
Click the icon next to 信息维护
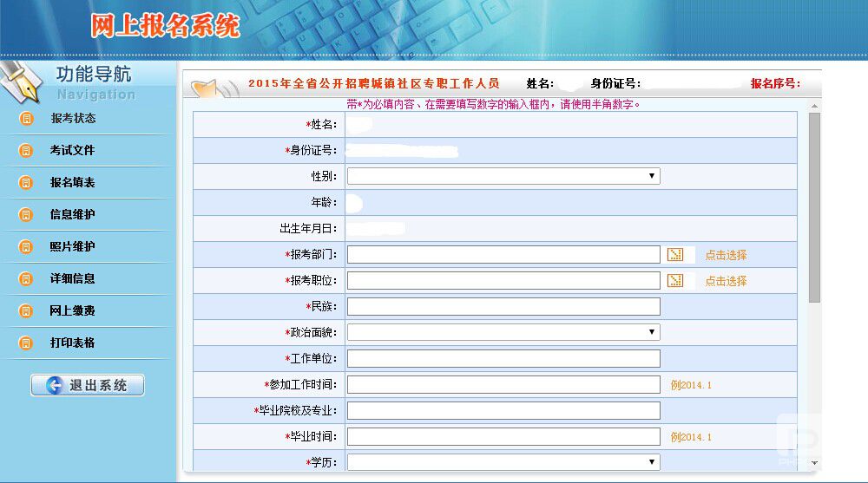coord(26,215)
